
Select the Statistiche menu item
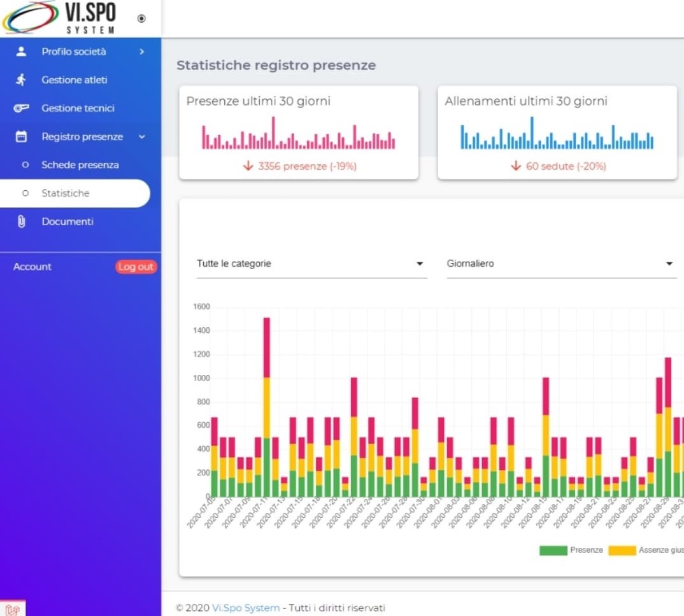tap(75, 193)
